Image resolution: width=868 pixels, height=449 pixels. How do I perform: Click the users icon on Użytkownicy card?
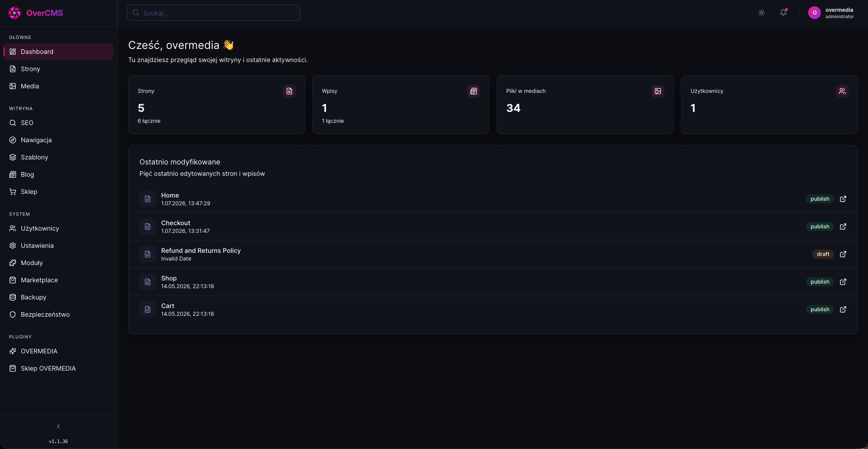tap(842, 91)
